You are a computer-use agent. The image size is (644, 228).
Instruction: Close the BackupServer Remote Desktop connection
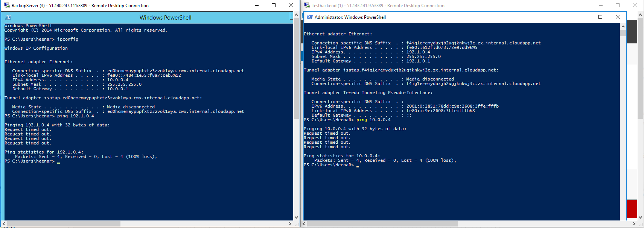[291, 5]
